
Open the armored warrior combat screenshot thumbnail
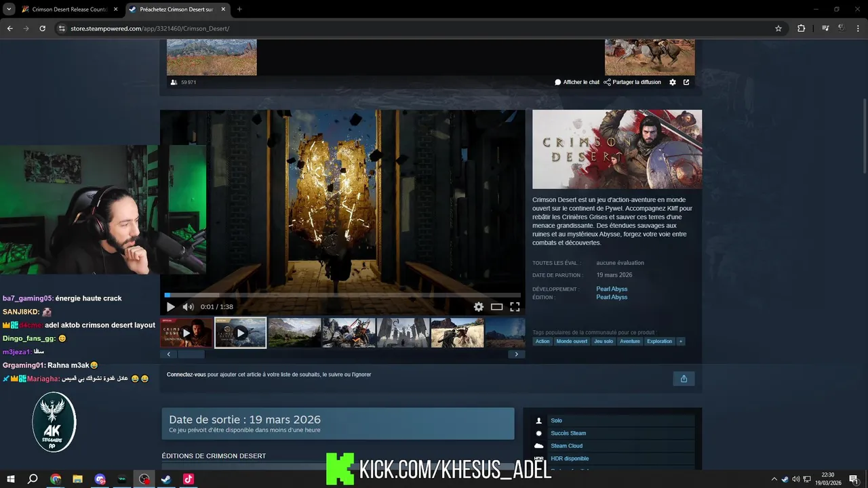(349, 333)
